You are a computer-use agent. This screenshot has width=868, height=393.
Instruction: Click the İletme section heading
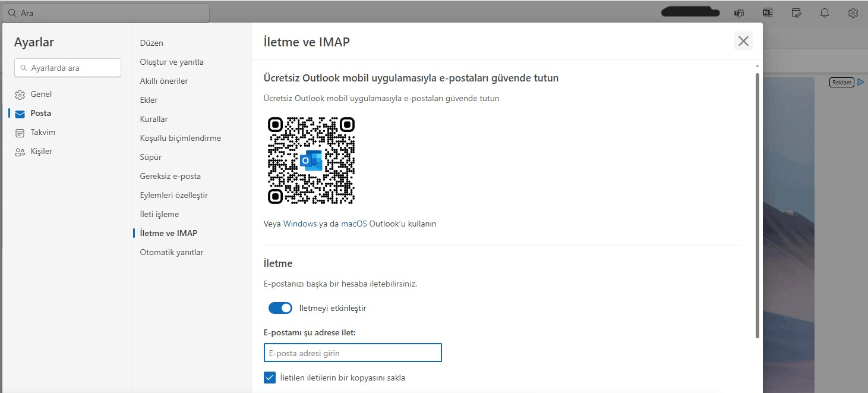point(278,263)
